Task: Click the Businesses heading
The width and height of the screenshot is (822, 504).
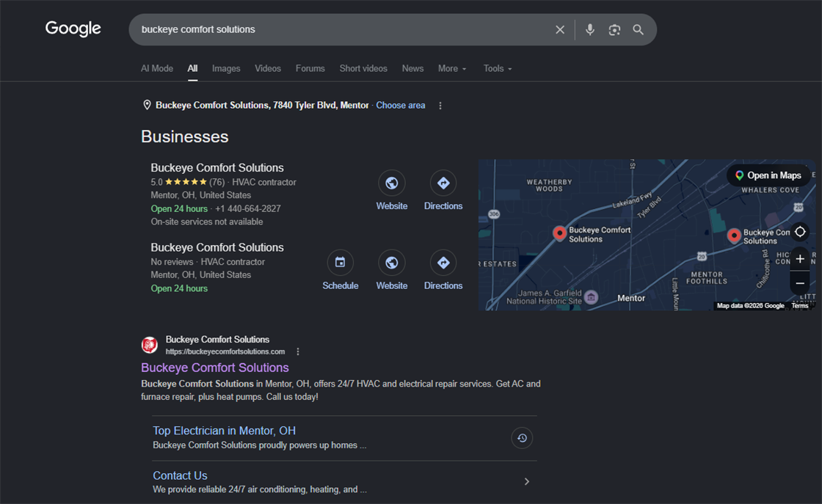Action: tap(184, 136)
